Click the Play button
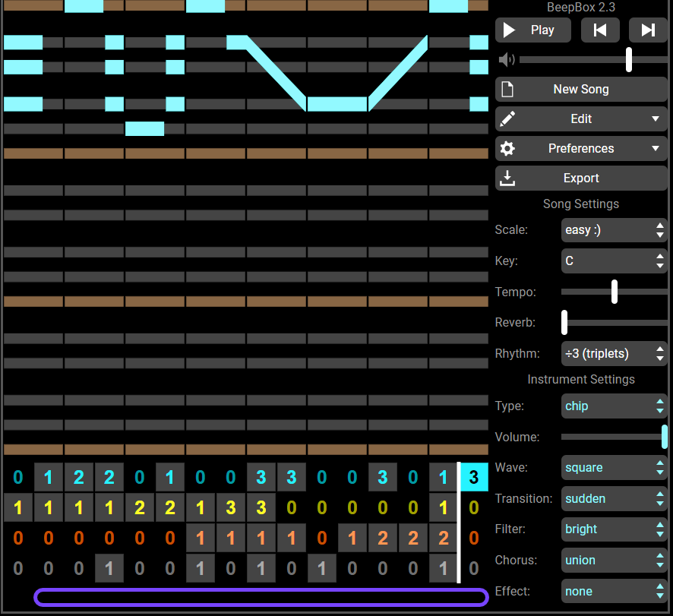 (x=532, y=30)
